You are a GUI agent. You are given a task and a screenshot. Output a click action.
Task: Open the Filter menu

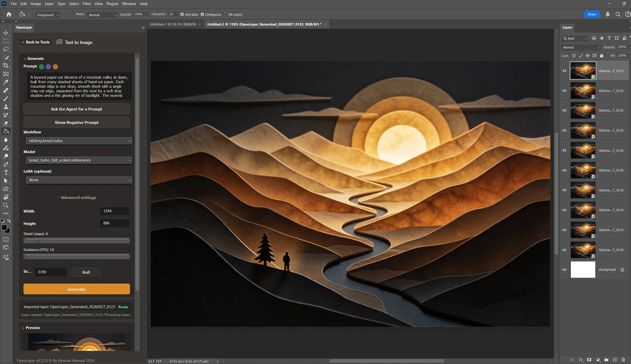click(87, 4)
